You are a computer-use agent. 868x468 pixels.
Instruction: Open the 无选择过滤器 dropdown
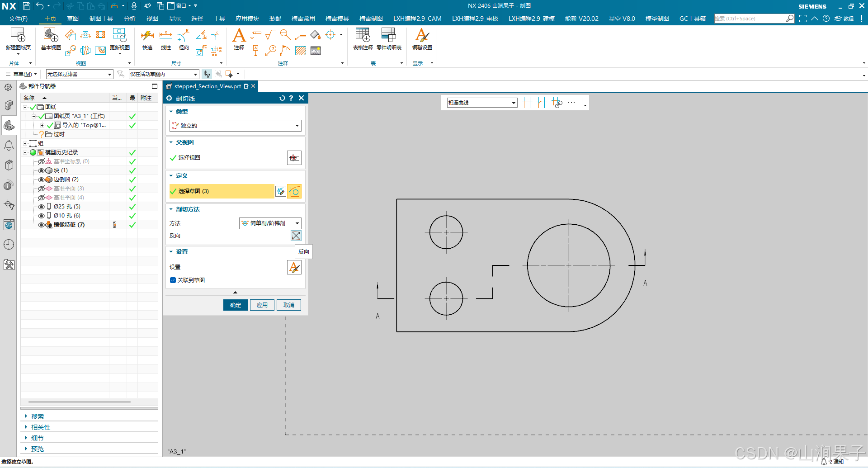tap(79, 74)
